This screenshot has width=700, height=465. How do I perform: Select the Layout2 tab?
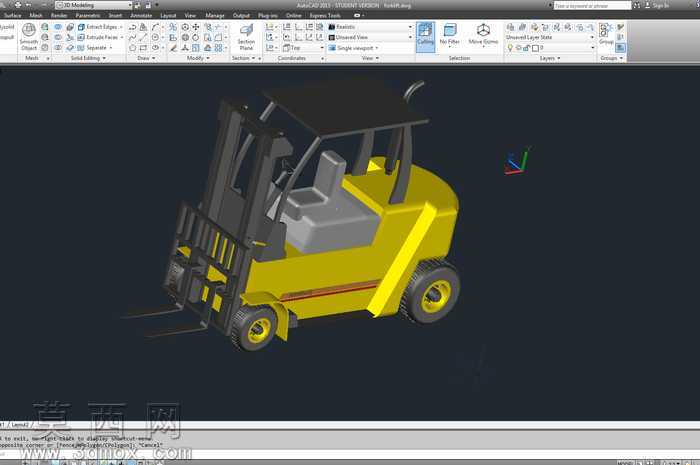point(20,425)
